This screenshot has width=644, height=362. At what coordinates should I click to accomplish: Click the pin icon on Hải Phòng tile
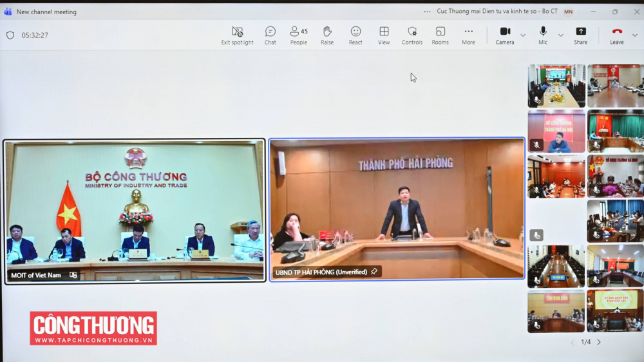click(x=374, y=272)
